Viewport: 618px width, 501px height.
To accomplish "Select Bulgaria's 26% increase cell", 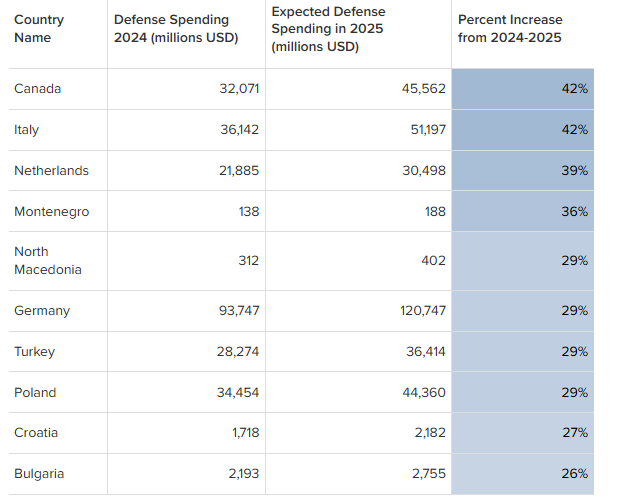I will click(523, 474).
